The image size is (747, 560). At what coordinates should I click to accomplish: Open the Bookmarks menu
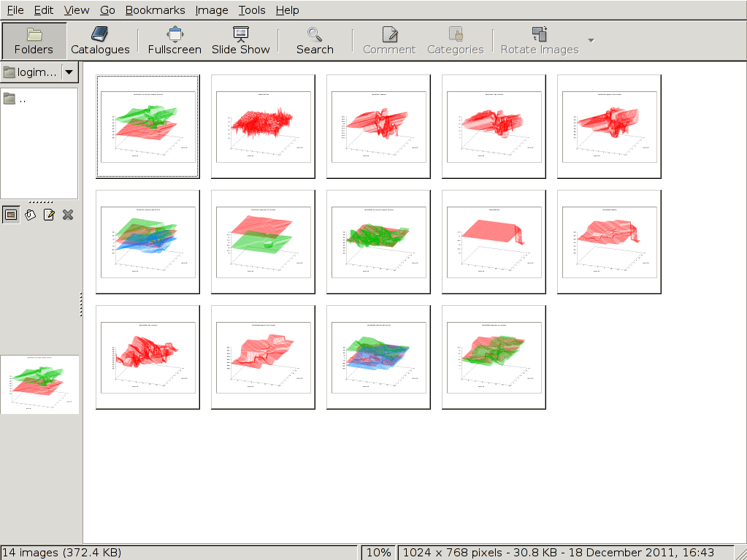155,10
